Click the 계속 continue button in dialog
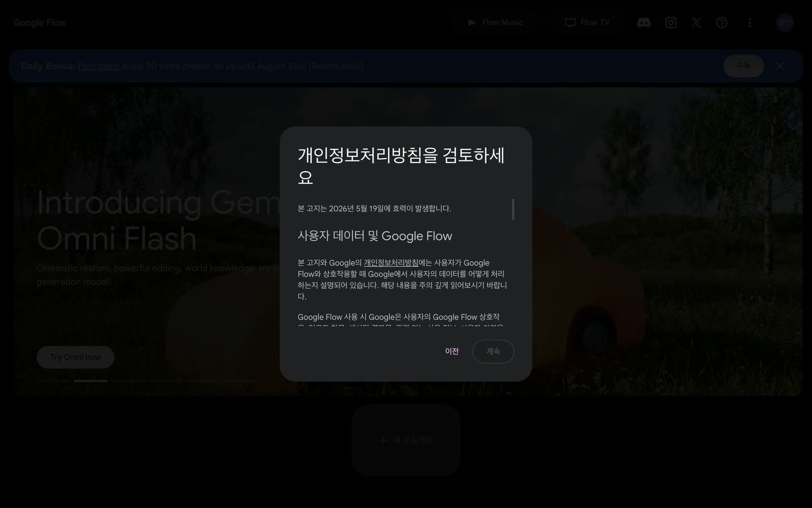This screenshot has width=812, height=508. click(493, 352)
